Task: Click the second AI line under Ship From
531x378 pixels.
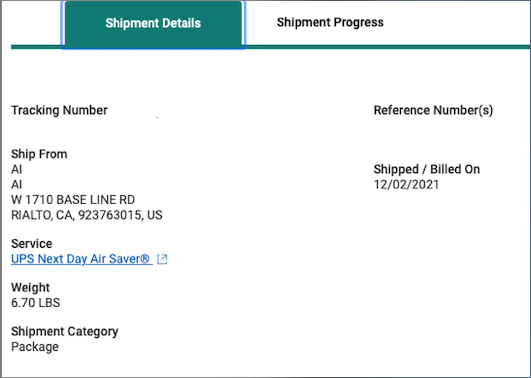Action: (x=17, y=185)
